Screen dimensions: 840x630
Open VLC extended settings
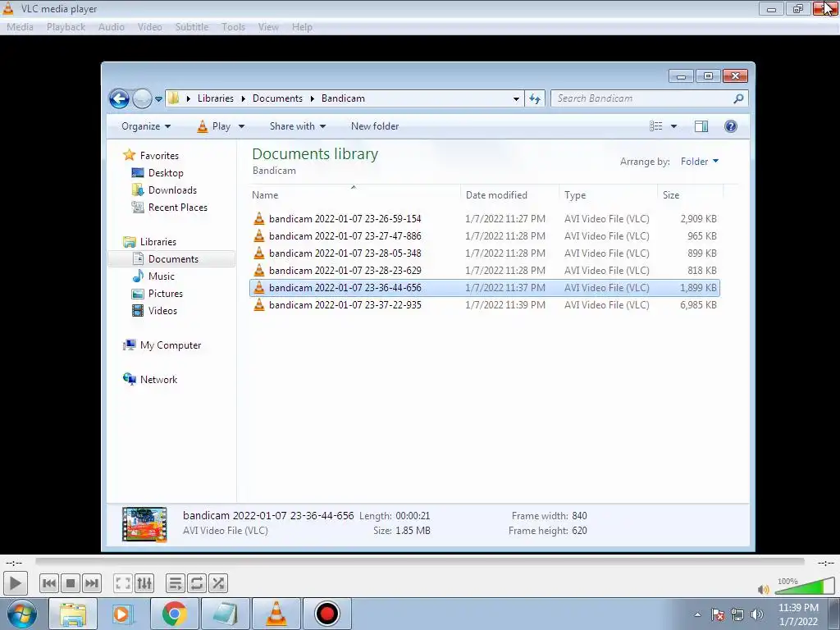point(144,583)
